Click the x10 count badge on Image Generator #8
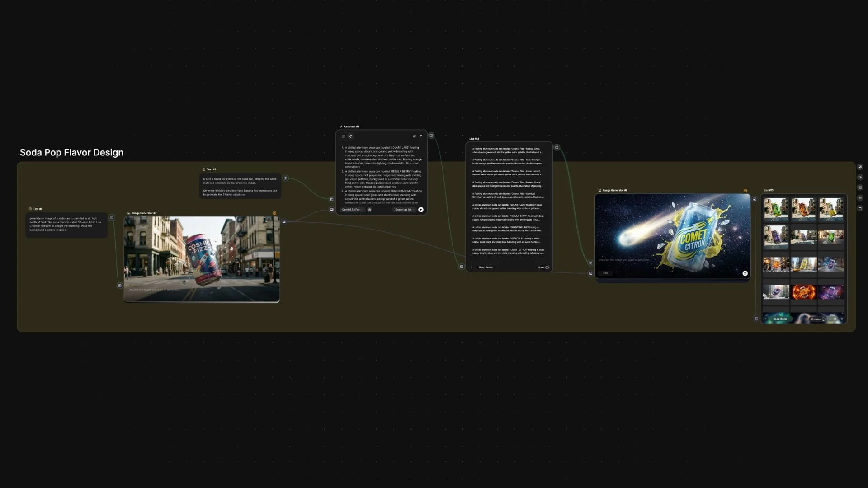This screenshot has height=488, width=868. click(x=605, y=273)
